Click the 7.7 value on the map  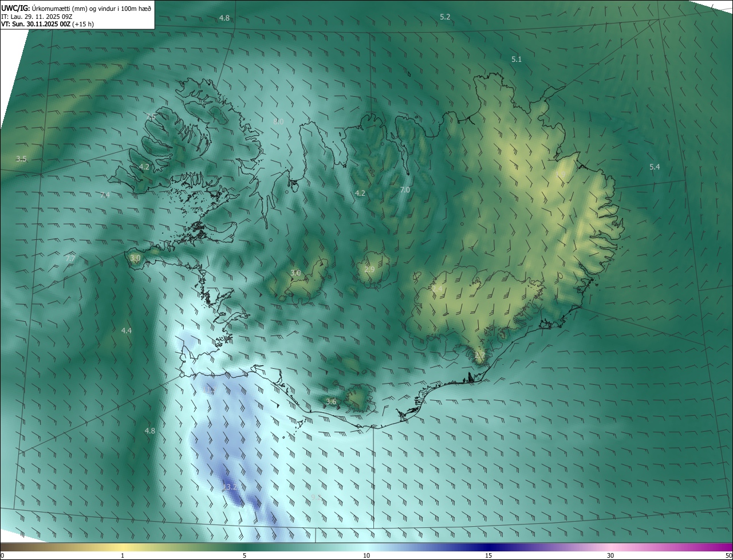70,259
